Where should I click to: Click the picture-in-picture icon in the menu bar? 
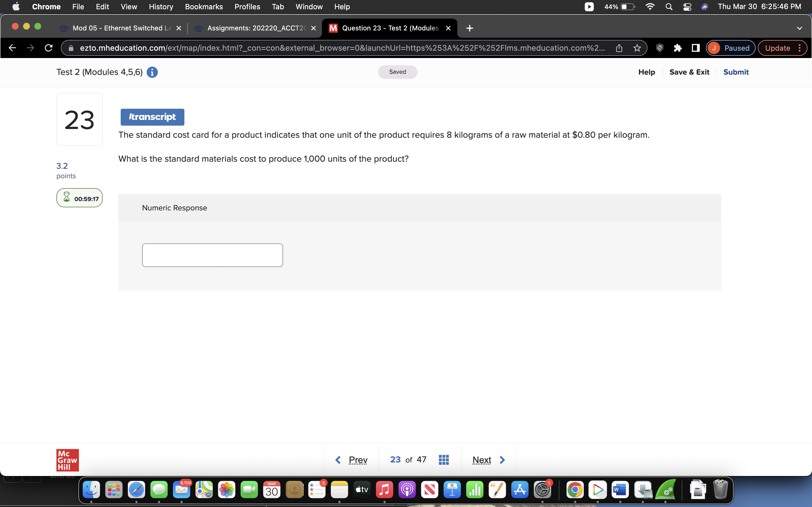(589, 6)
